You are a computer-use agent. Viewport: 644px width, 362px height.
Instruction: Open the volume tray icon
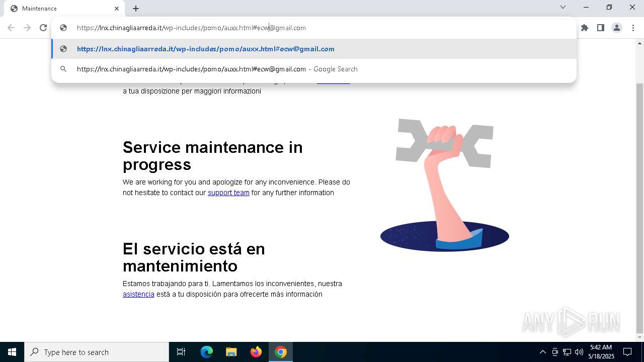click(579, 352)
